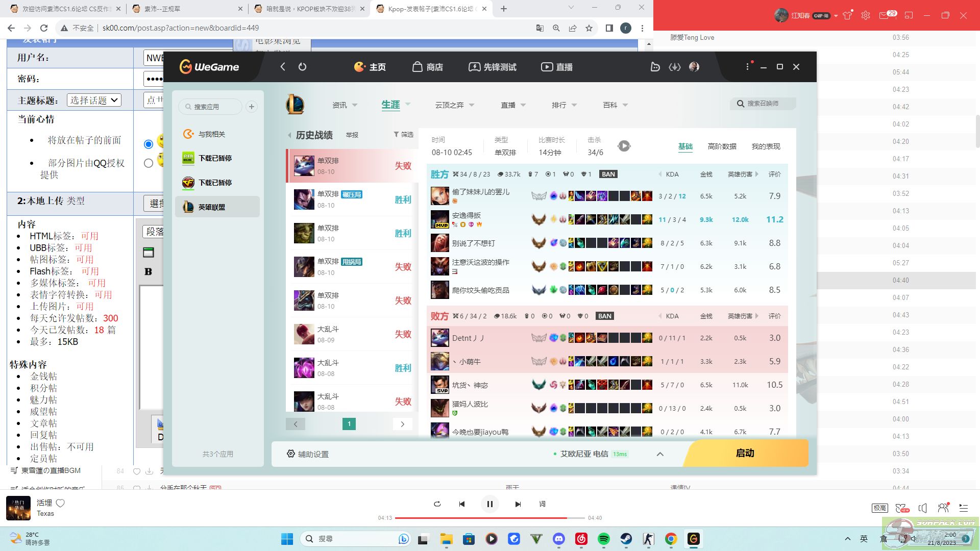The width and height of the screenshot is (980, 551).
Task: Switch to 高阶数据 tab
Action: pos(722,146)
